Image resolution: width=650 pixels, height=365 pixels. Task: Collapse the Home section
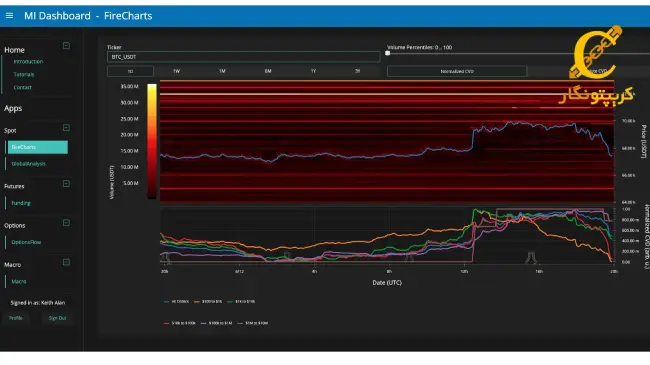[66, 46]
